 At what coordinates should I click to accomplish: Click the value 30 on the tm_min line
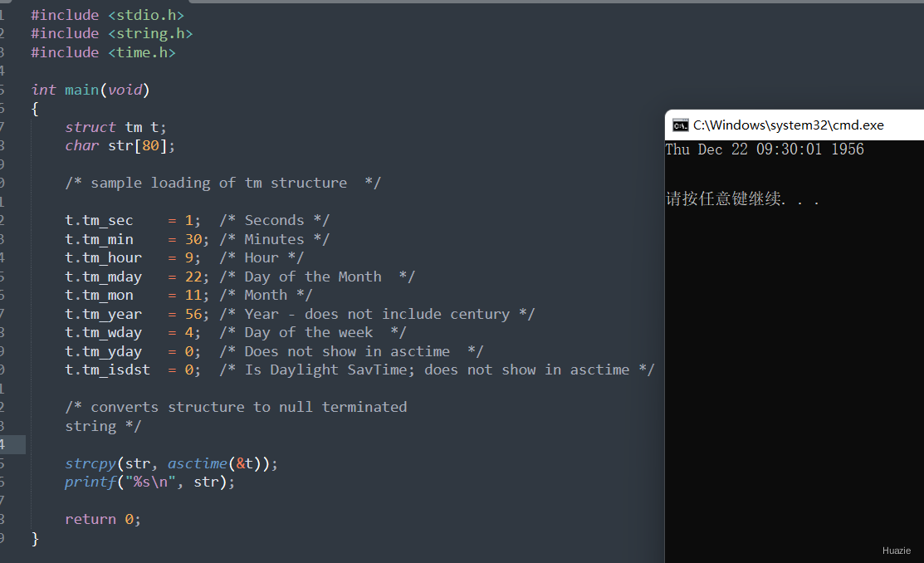coord(193,239)
